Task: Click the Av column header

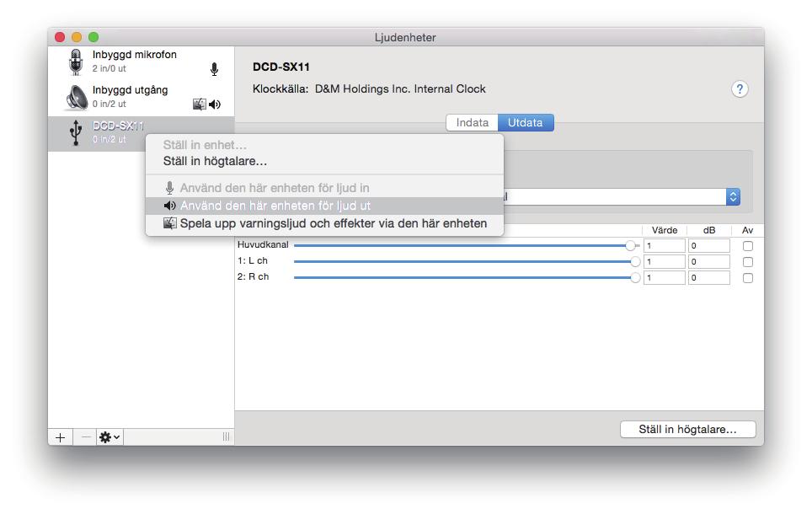Action: point(747,230)
